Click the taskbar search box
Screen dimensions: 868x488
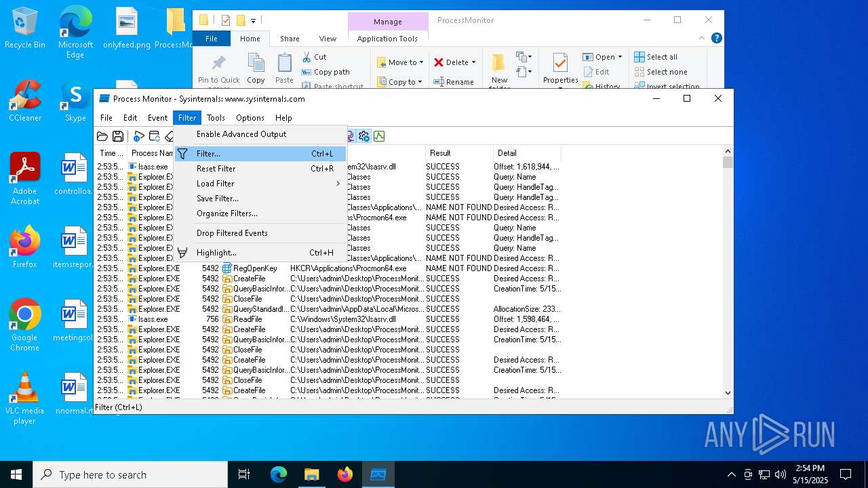pyautogui.click(x=130, y=474)
